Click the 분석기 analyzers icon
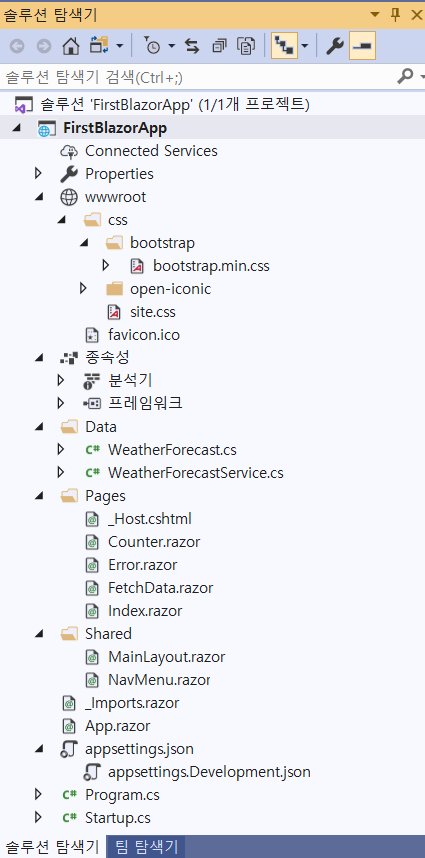The width and height of the screenshot is (425, 858). point(91,381)
